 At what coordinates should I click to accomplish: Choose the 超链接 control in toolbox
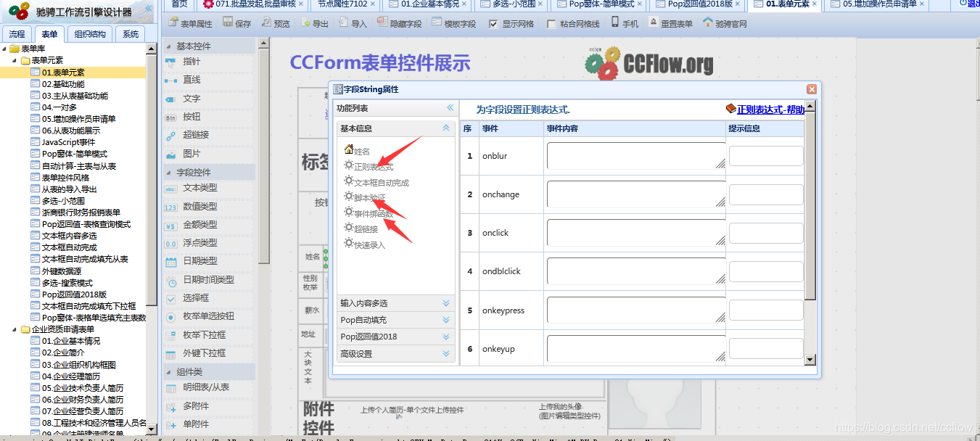click(196, 135)
